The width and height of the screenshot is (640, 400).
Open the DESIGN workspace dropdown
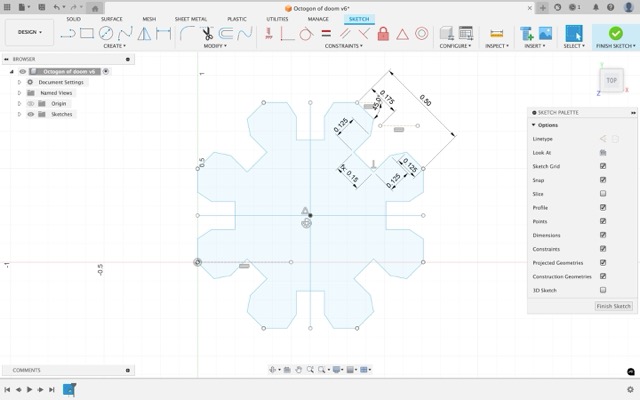pos(29,32)
